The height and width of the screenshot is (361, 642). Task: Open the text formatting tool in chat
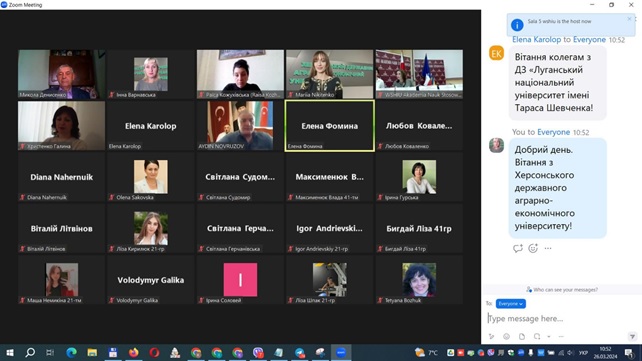(x=491, y=336)
